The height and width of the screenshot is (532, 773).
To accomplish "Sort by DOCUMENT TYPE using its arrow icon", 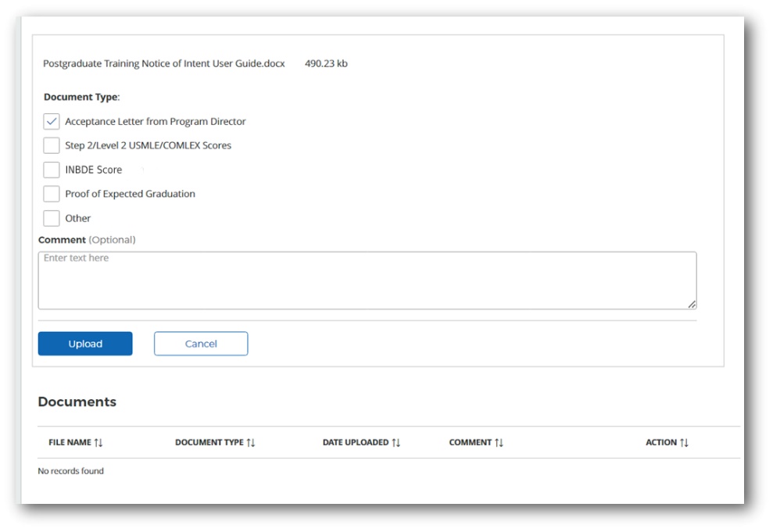I will (251, 443).
